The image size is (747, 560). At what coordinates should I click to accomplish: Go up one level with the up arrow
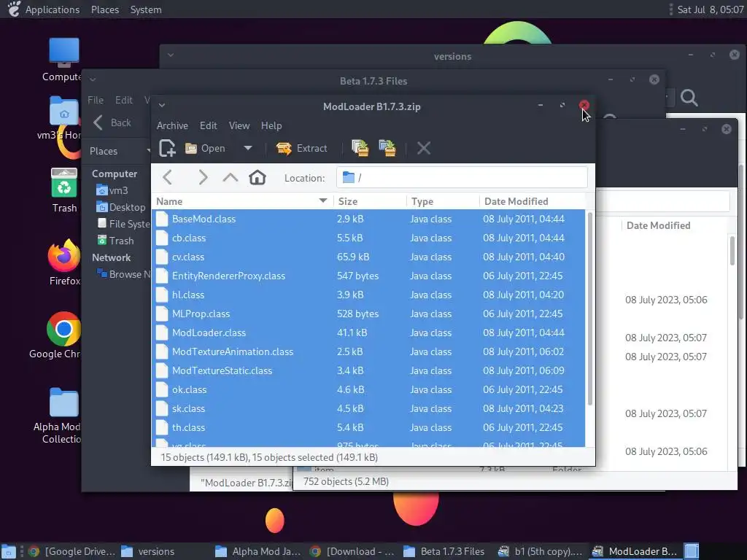coord(230,178)
